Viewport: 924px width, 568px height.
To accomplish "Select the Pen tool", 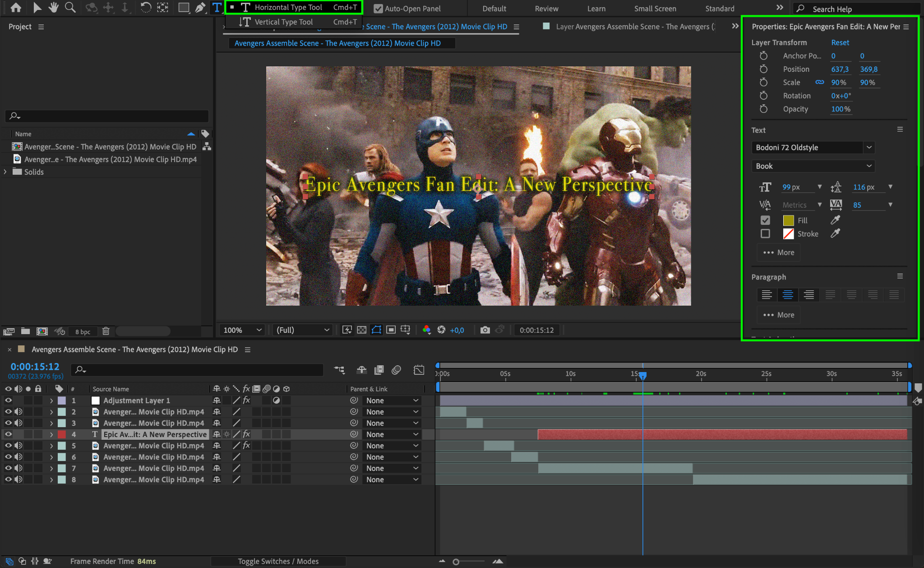I will [200, 7].
